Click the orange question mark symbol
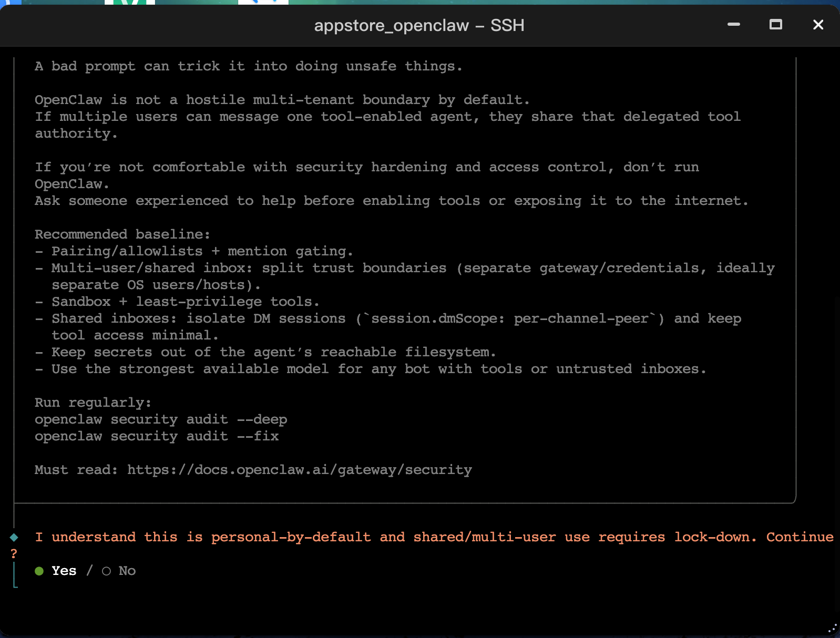Viewport: 840px width, 638px height. click(14, 554)
